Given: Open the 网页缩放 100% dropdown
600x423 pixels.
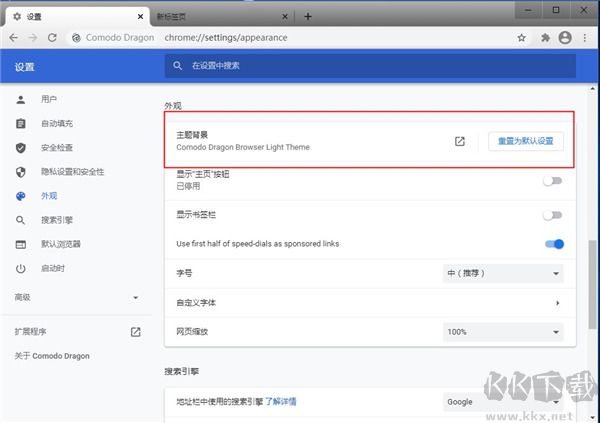Looking at the screenshot, I should (x=503, y=332).
